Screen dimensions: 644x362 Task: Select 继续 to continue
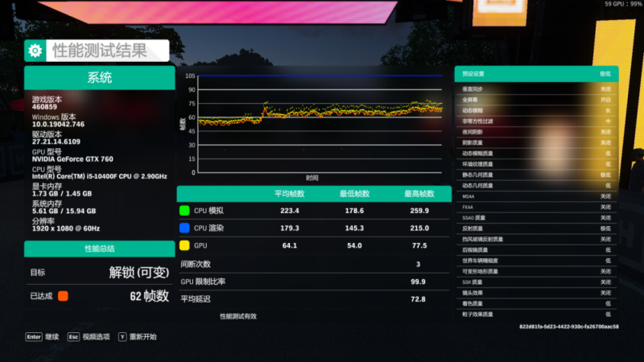click(52, 337)
